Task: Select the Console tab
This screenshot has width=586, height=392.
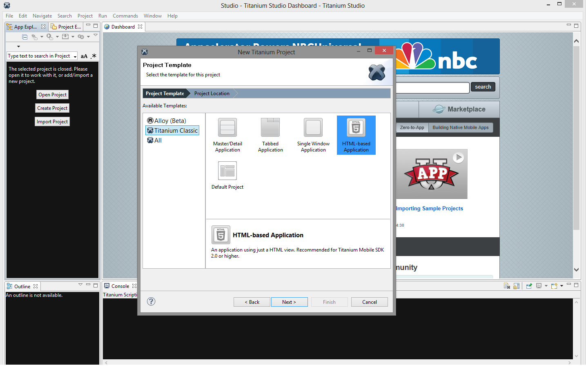Action: [120, 286]
